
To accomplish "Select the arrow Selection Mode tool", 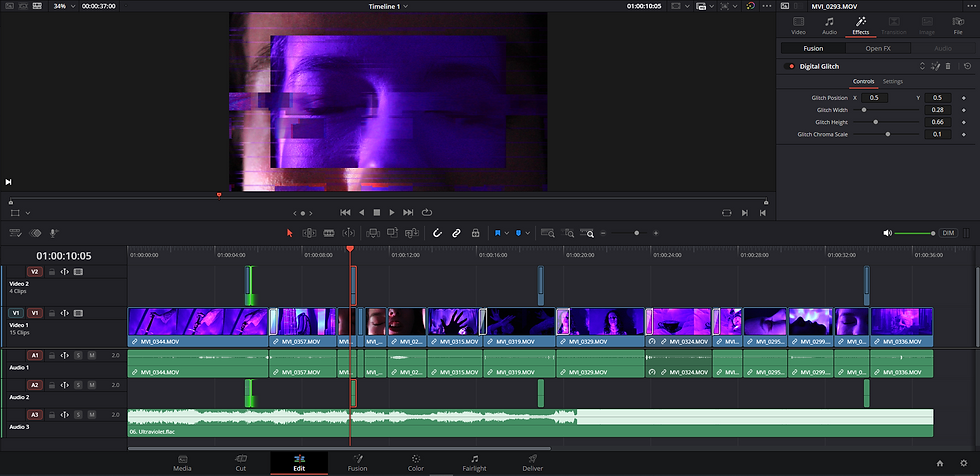I will [x=290, y=232].
